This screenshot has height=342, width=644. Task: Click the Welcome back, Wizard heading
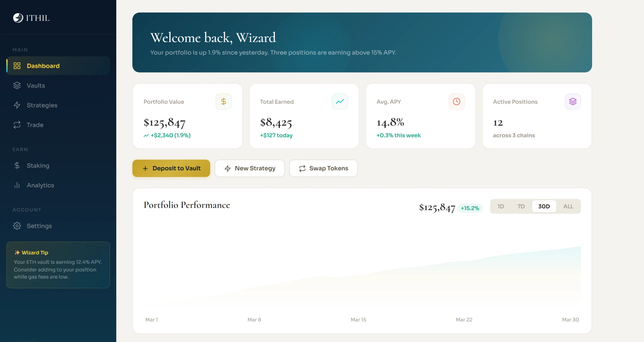[213, 38]
